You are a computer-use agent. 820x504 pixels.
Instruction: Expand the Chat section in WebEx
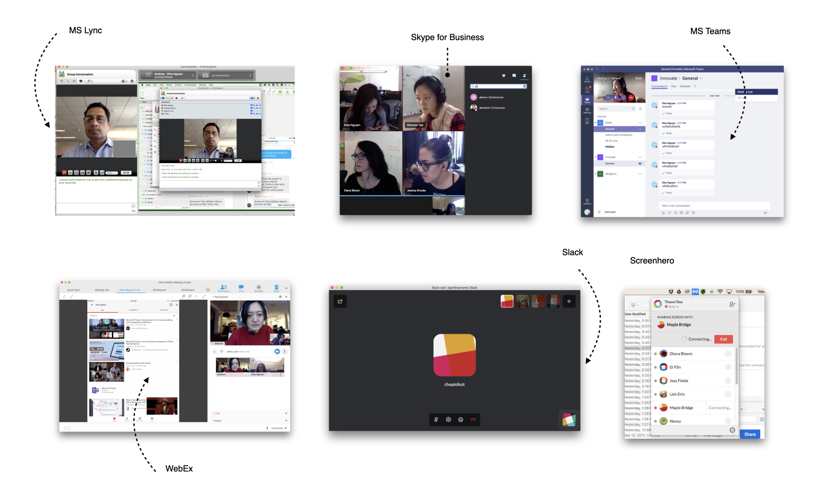[x=217, y=413]
